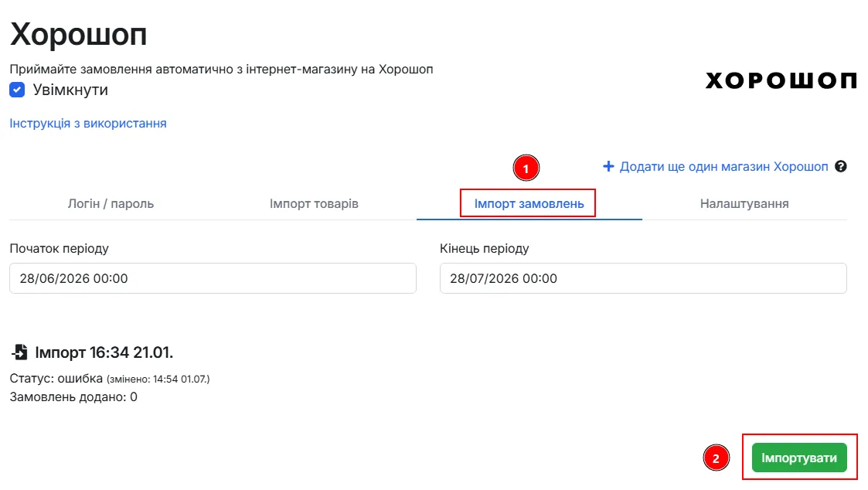Click the help question mark icon
The image size is (868, 490).
[x=840, y=166]
